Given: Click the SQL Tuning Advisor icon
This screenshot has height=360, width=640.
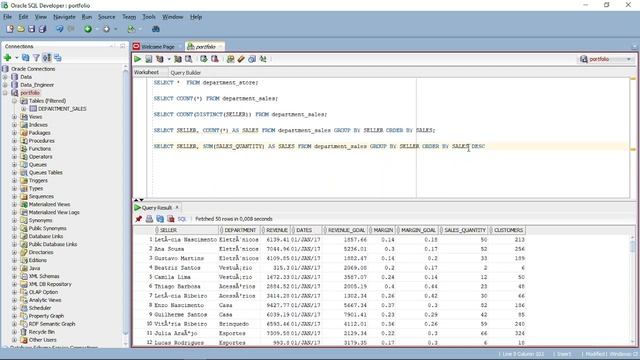Looking at the screenshot, I should pos(189,59).
